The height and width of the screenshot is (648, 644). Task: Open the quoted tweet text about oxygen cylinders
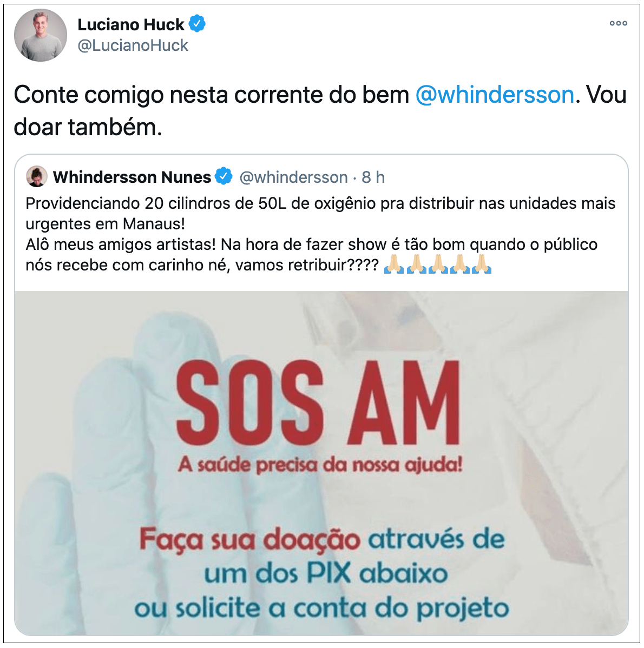[x=320, y=234]
